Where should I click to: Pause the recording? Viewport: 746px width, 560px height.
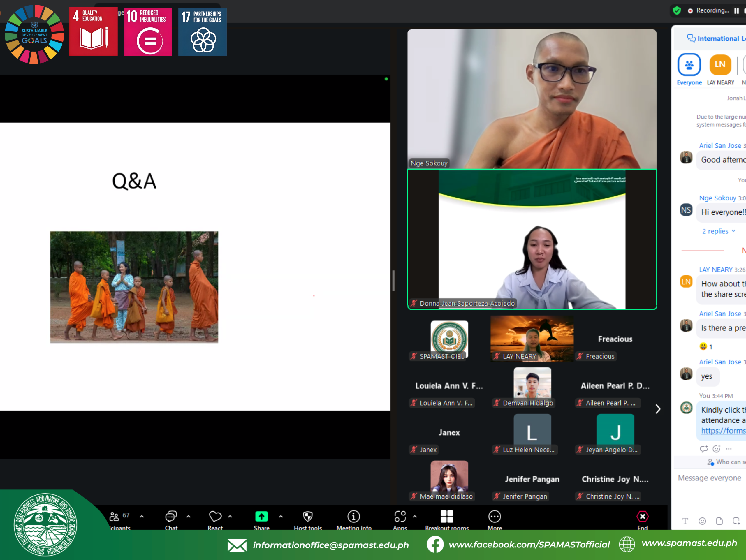coord(736,11)
